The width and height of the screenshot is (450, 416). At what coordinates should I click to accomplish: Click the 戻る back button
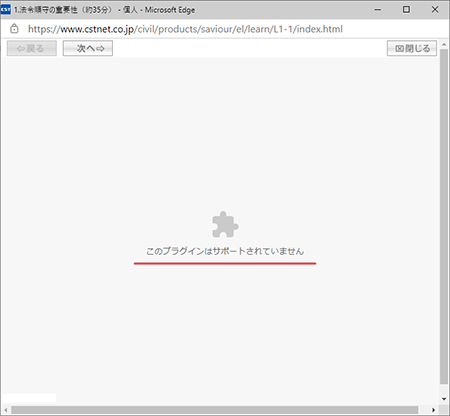pyautogui.click(x=32, y=48)
